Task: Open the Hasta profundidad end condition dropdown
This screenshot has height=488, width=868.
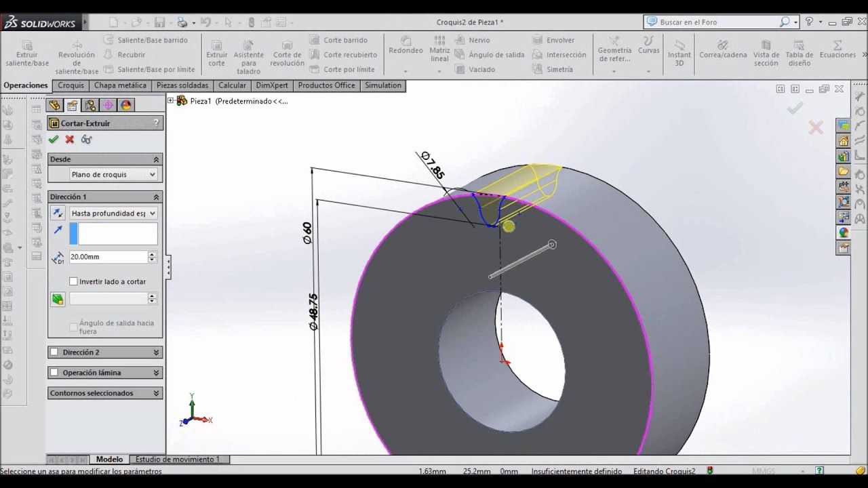Action: [113, 213]
